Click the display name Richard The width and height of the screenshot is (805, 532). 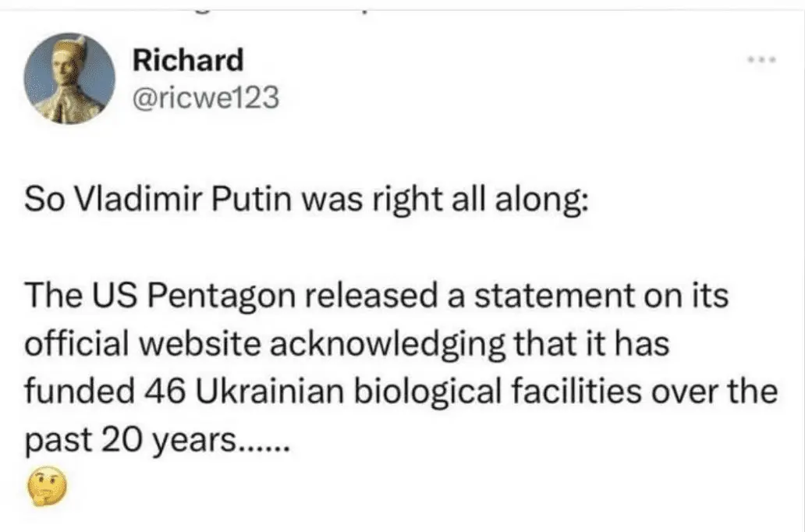click(x=187, y=59)
